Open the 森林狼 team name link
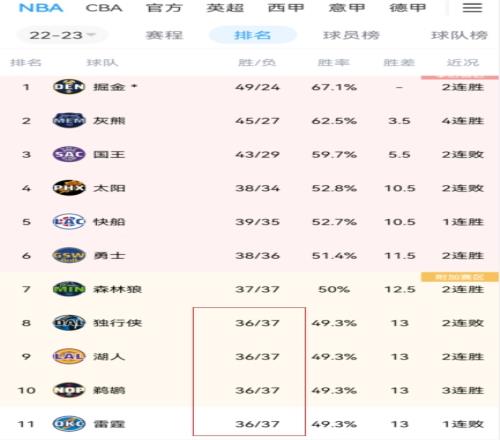This screenshot has width=500, height=440. [118, 289]
